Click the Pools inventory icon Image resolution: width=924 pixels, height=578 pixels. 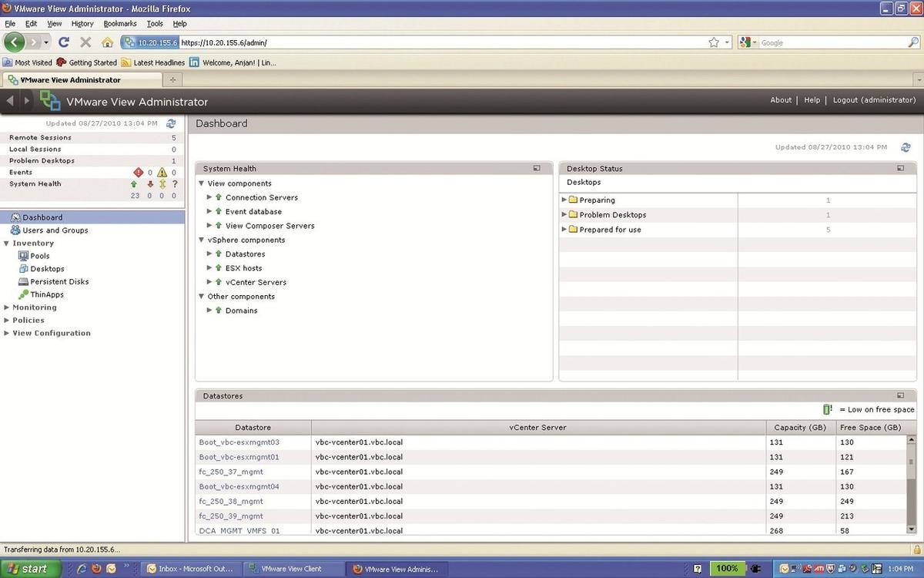click(x=24, y=256)
